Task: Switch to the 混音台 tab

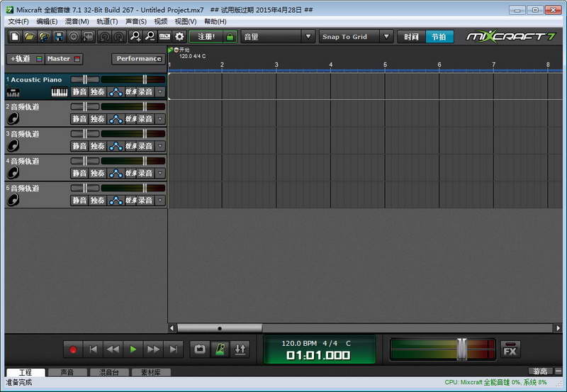Action: click(x=109, y=372)
